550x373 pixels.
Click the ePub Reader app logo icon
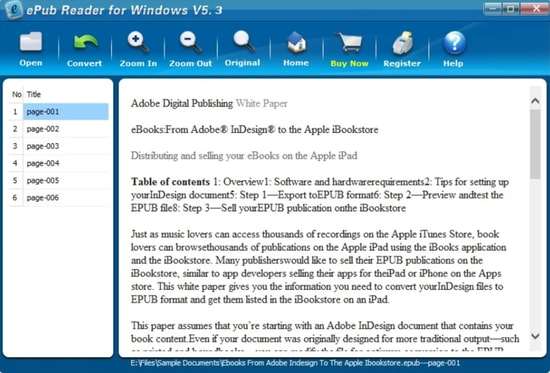[13, 10]
